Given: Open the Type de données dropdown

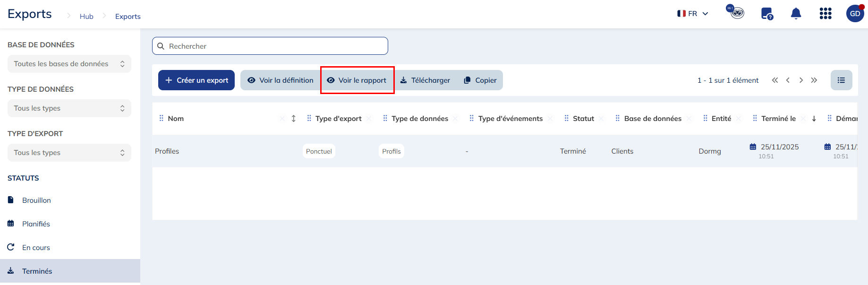Looking at the screenshot, I should (x=69, y=108).
